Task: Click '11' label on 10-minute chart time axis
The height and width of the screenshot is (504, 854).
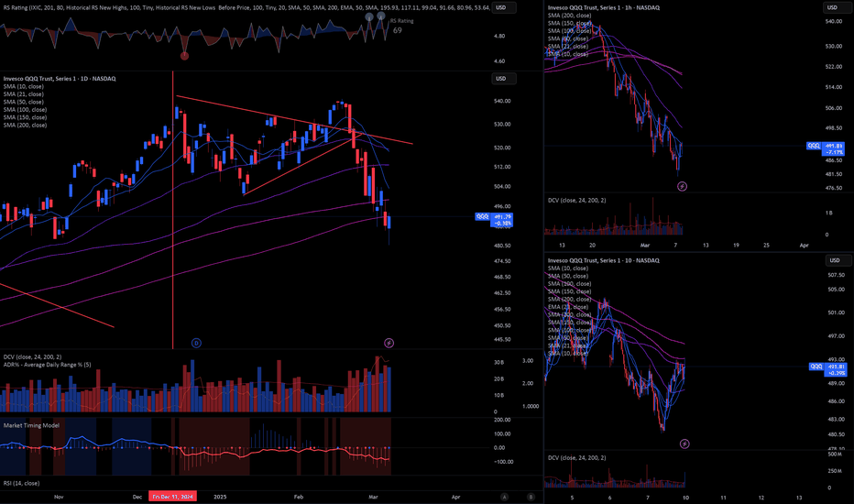Action: coord(723,498)
